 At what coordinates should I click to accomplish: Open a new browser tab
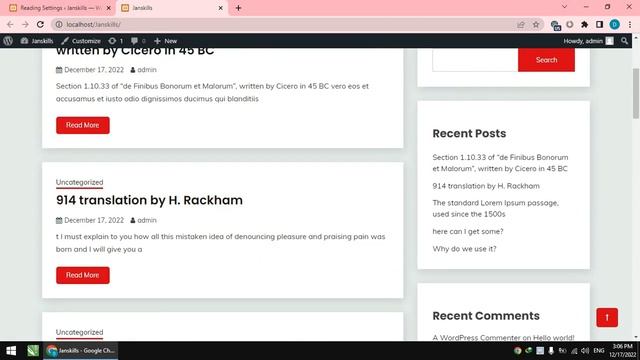click(238, 8)
